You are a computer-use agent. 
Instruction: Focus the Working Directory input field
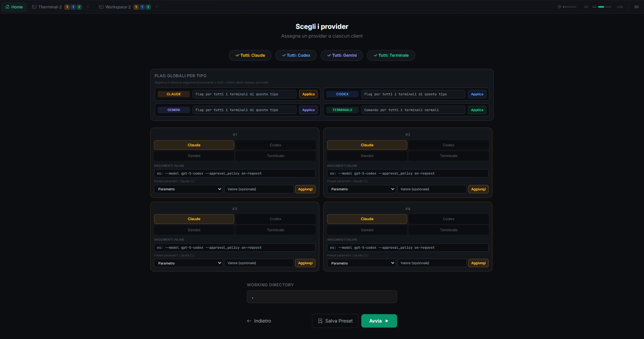tap(322, 297)
